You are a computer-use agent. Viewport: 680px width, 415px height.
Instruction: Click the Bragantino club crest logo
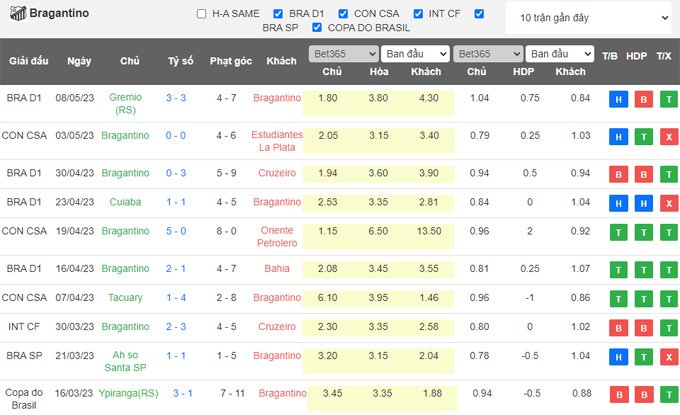pos(16,14)
